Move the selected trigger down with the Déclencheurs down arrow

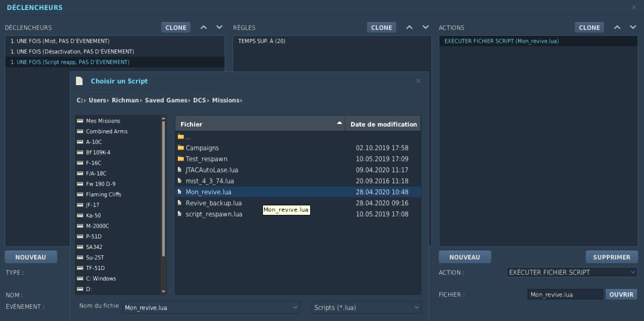click(219, 27)
